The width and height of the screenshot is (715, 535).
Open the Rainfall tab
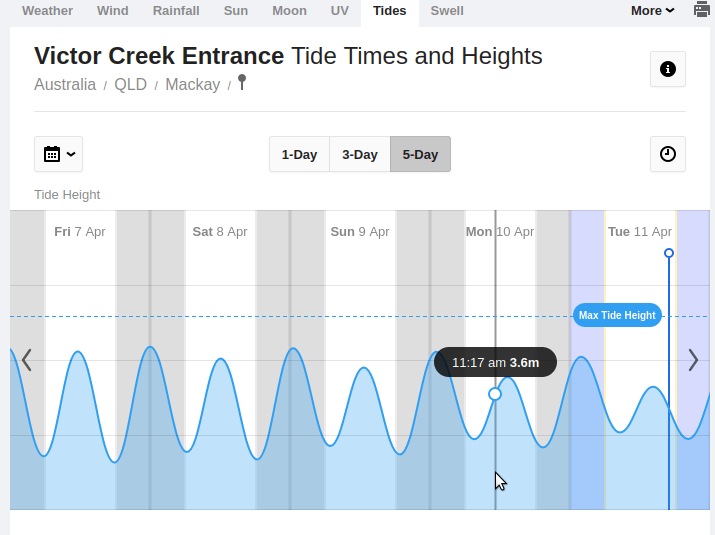[176, 11]
